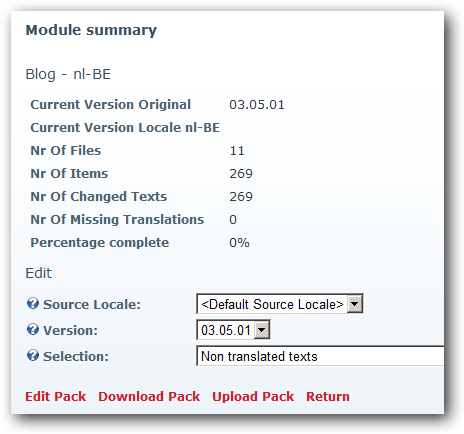464x434 pixels.
Task: Click the Source Locale label text
Action: 92,304
